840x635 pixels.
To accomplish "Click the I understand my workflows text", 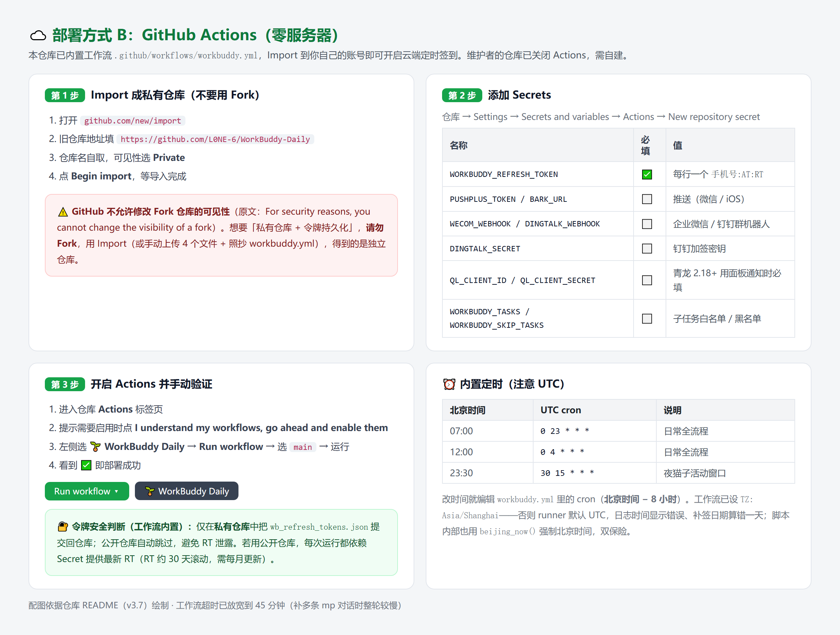I will pyautogui.click(x=261, y=428).
